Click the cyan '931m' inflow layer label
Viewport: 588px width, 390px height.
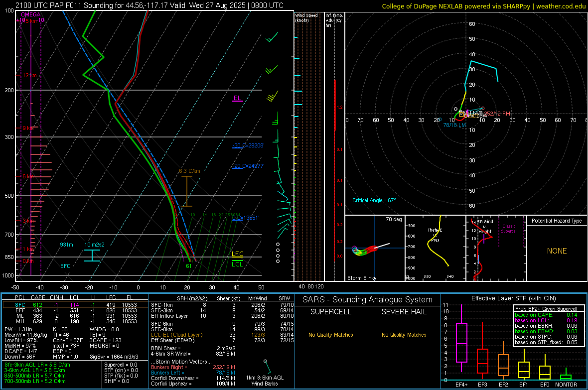[x=66, y=245]
